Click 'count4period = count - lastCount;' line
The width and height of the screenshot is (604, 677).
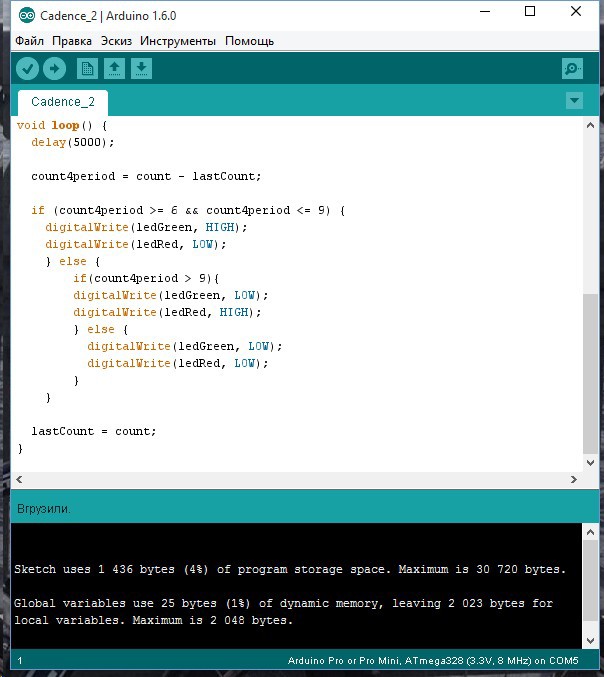click(x=146, y=177)
